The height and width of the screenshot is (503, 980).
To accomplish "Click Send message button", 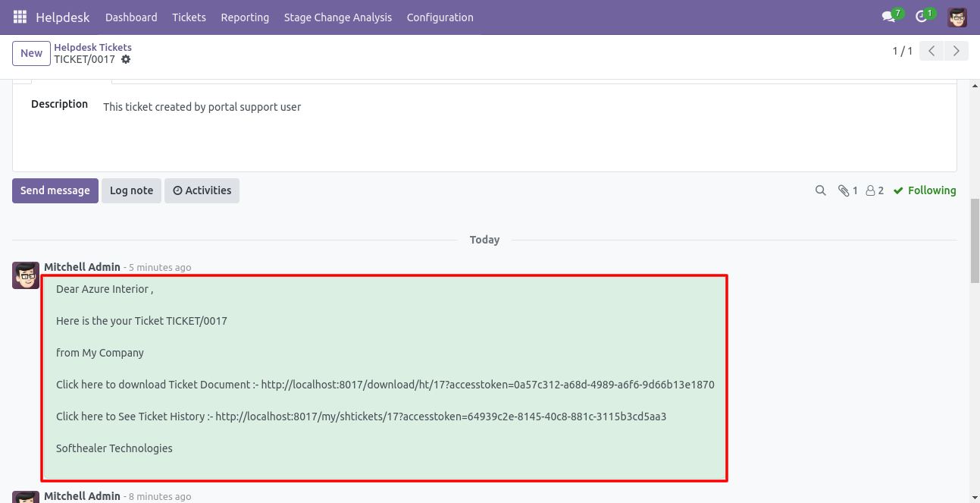I will click(x=55, y=190).
